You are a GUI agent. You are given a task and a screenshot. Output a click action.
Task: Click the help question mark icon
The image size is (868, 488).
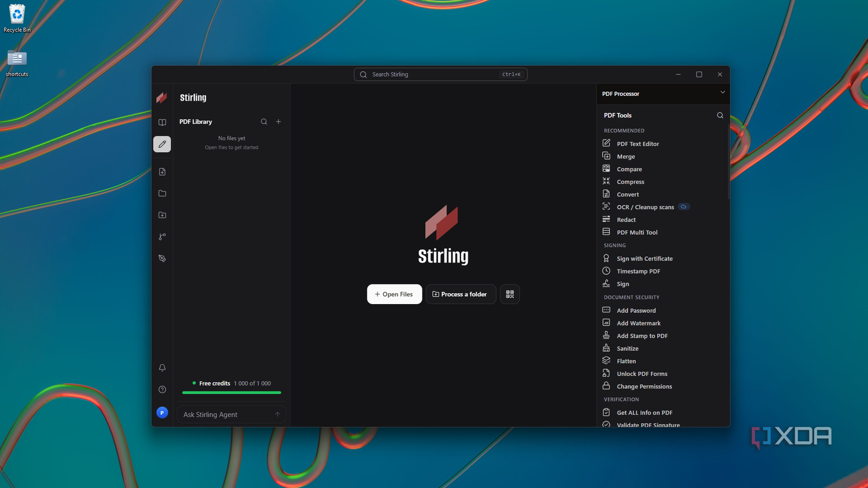pos(162,390)
